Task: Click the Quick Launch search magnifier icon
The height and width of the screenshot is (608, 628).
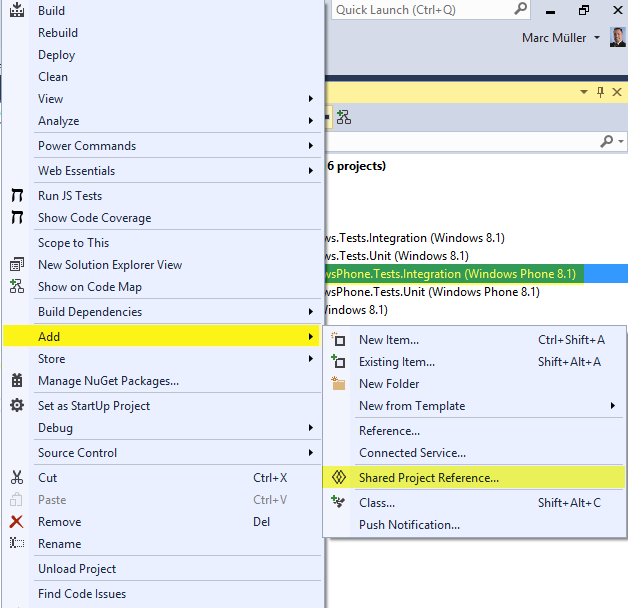Action: [x=520, y=8]
